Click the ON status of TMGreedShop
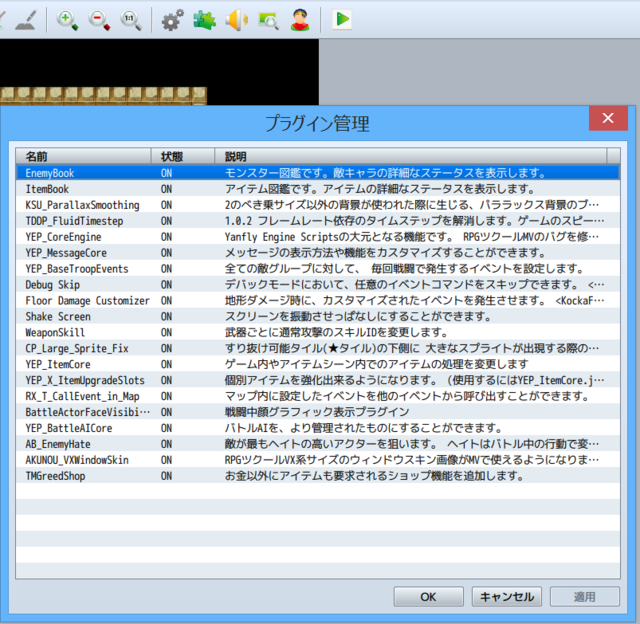 pos(166,475)
